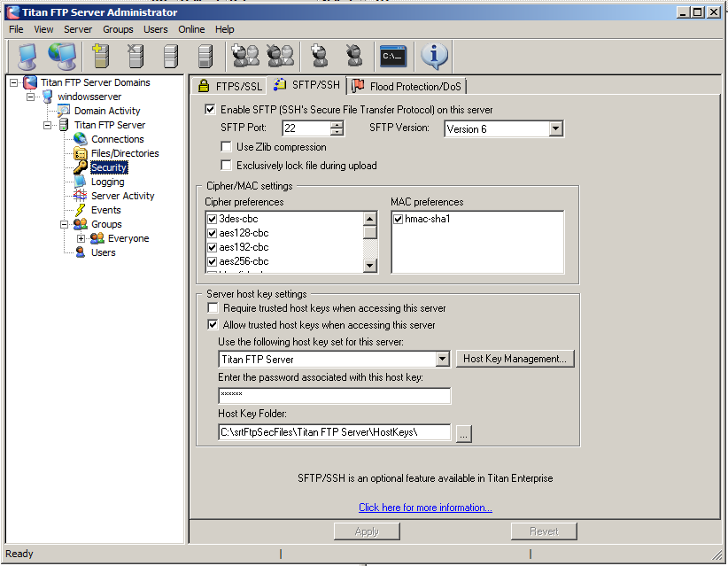The width and height of the screenshot is (728, 566).
Task: Open the command prompt console toolbar icon
Action: click(393, 56)
